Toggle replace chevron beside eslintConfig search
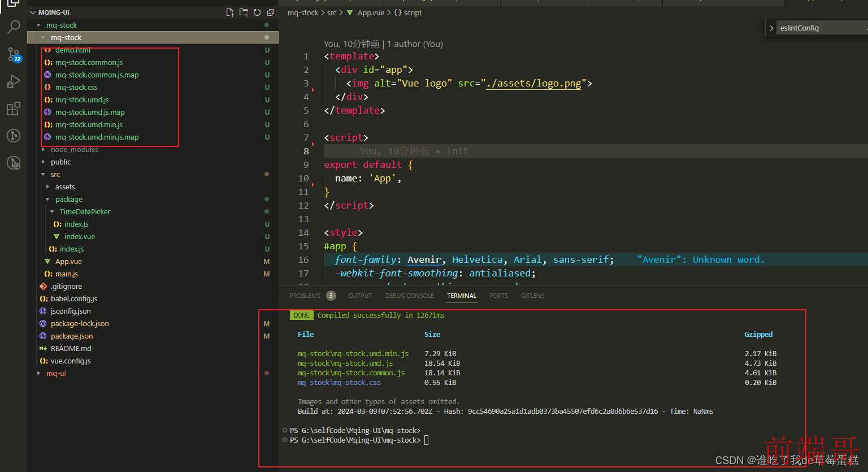 point(771,28)
